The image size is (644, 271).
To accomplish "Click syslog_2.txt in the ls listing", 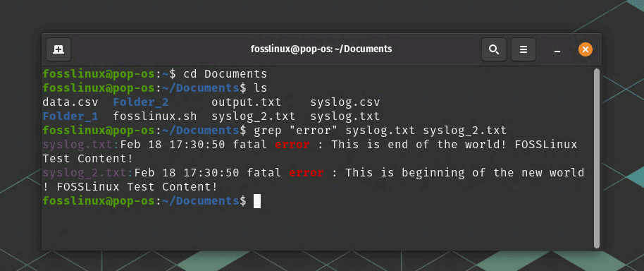I will click(253, 116).
